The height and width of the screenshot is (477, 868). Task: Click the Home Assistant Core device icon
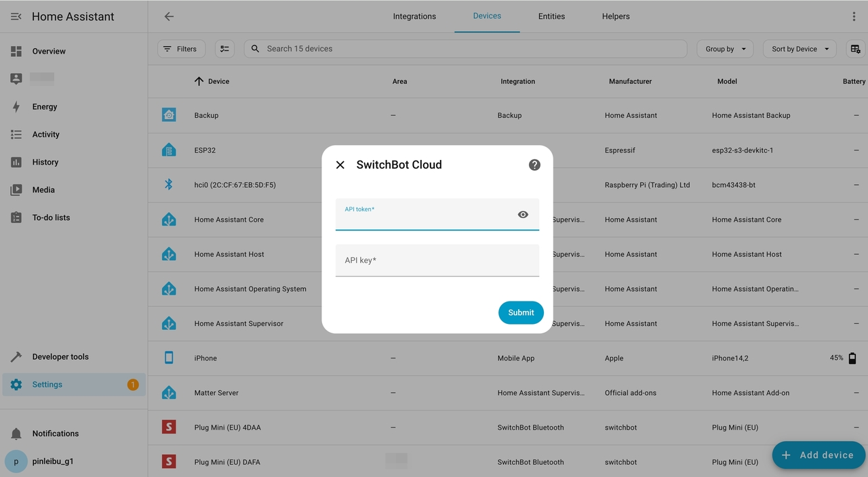[x=169, y=219]
